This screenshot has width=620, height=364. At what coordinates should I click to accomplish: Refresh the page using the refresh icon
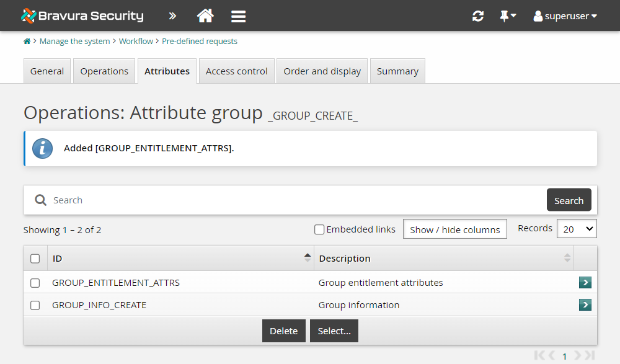point(477,16)
